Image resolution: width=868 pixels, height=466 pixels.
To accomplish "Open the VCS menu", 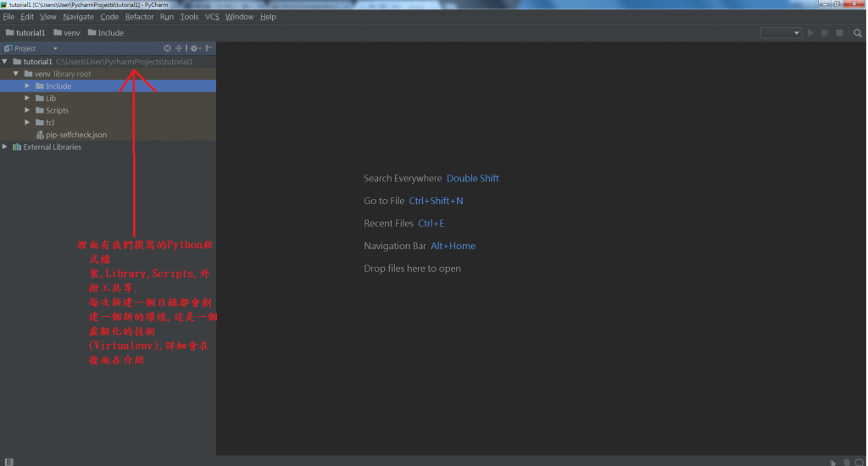I will (212, 17).
